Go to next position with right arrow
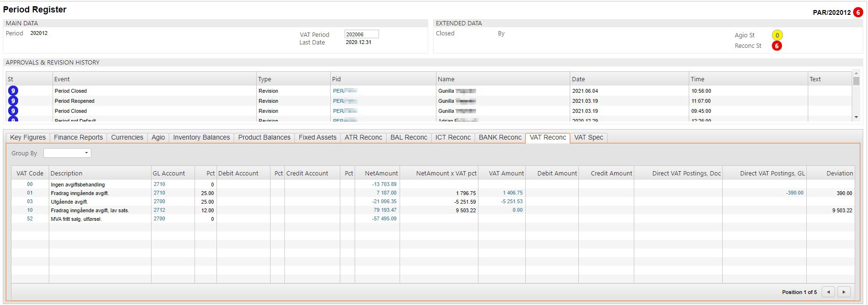 pyautogui.click(x=844, y=292)
